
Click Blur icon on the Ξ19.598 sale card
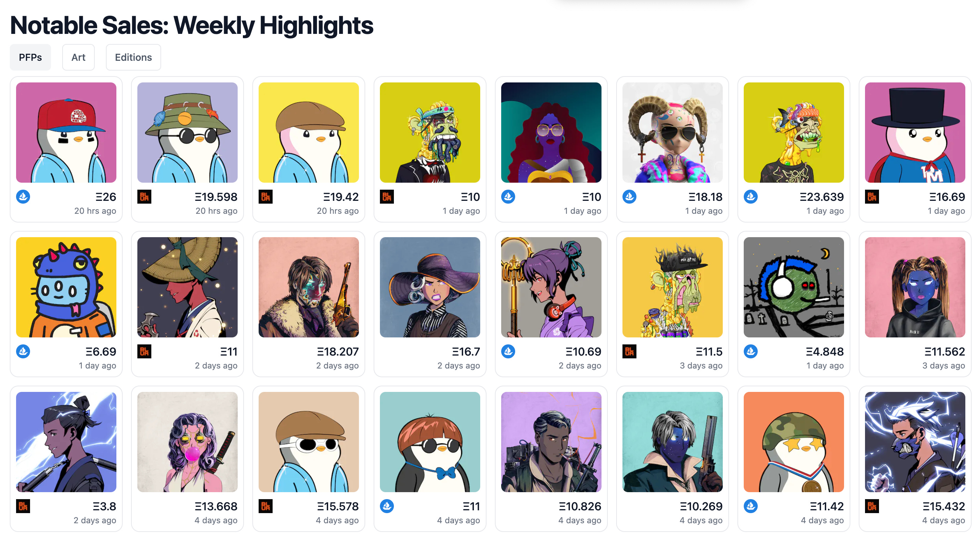pos(144,197)
